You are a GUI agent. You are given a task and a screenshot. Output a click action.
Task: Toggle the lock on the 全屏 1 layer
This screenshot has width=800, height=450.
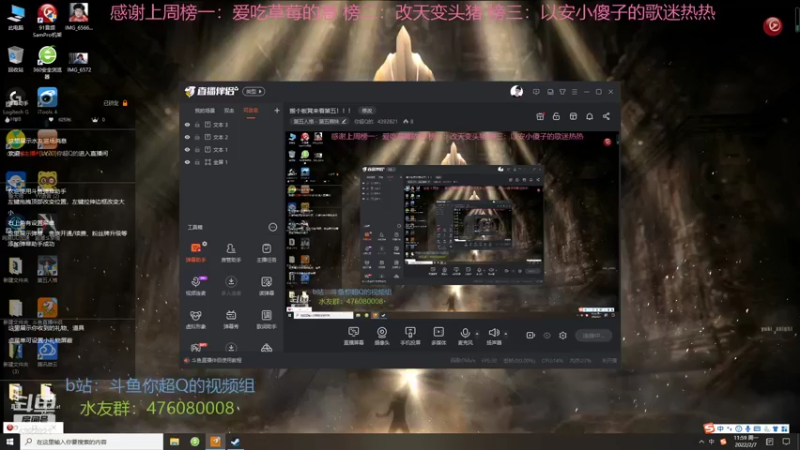tap(197, 162)
